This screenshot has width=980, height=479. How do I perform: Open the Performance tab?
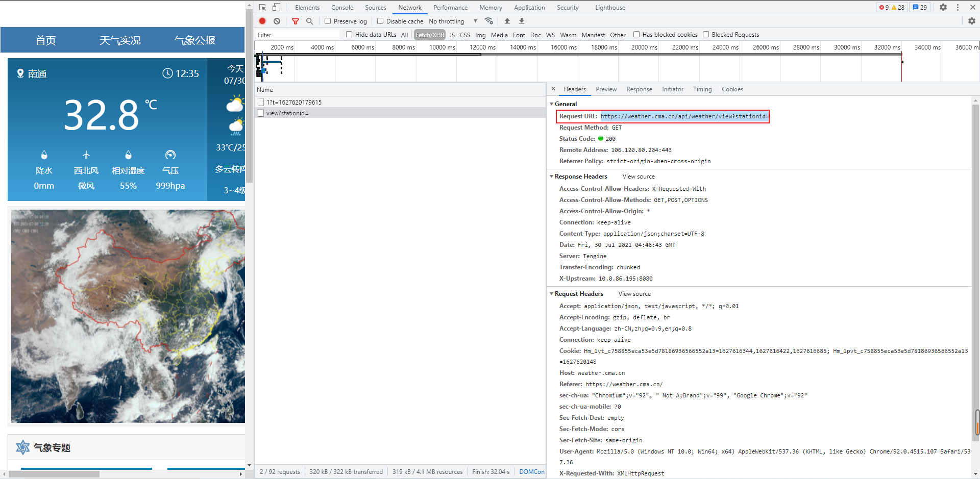point(451,7)
